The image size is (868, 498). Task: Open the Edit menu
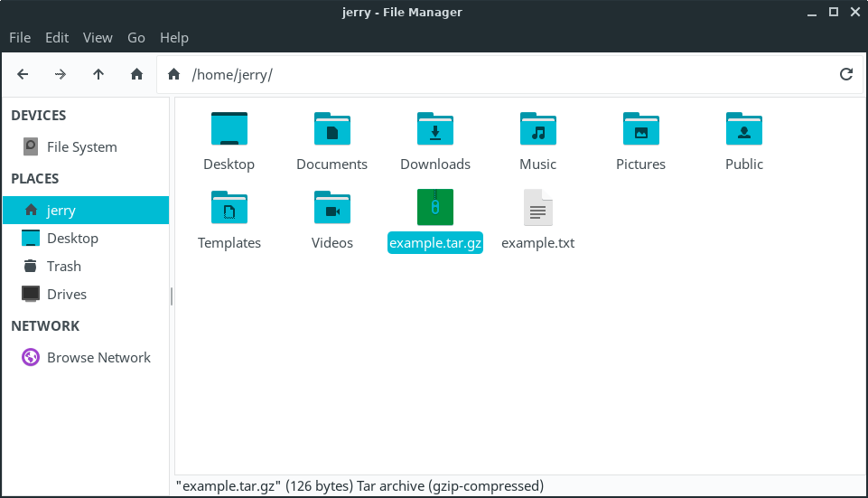57,37
